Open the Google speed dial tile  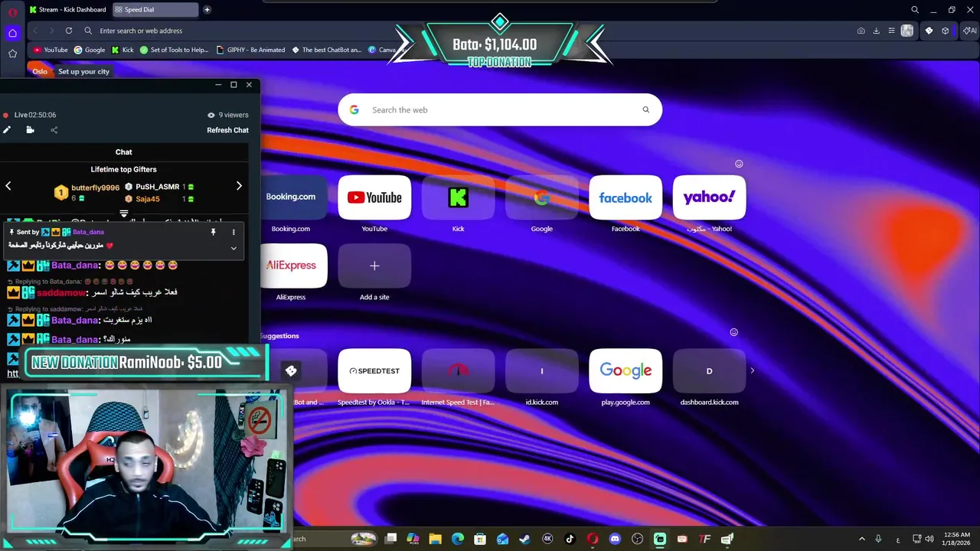541,197
